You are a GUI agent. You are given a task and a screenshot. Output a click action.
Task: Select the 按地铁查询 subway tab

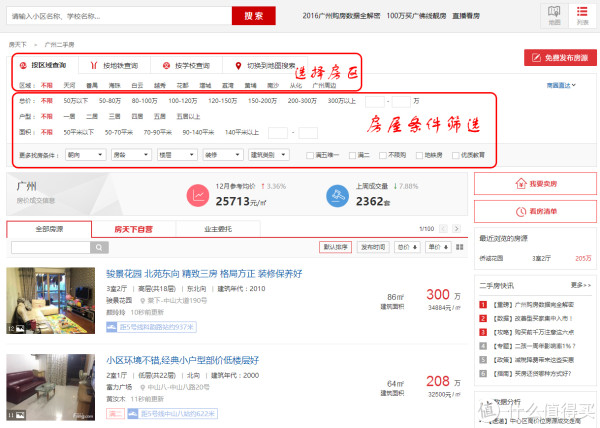[114, 65]
